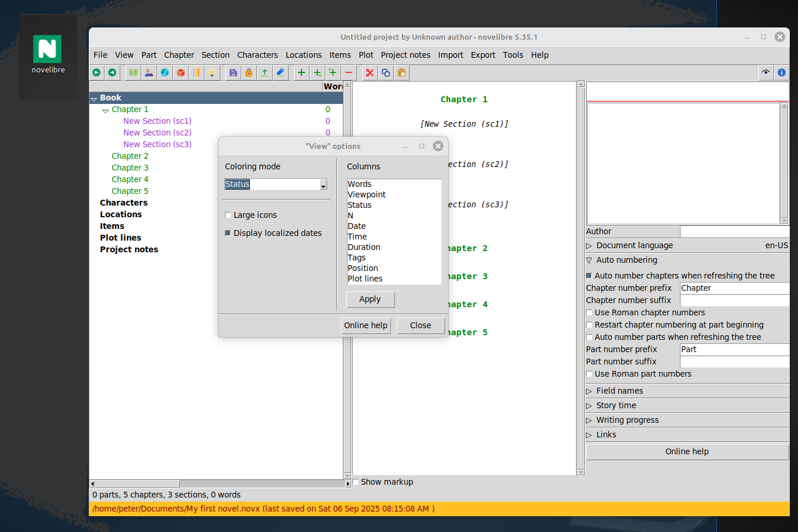Toggle viewer with the eye icon
Viewport: 798px width, 532px height.
[766, 73]
